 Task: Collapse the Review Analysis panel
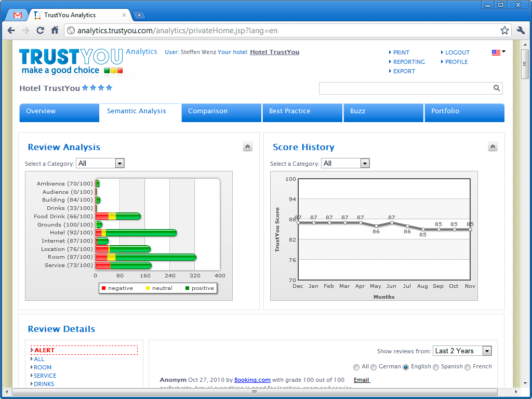(x=248, y=147)
